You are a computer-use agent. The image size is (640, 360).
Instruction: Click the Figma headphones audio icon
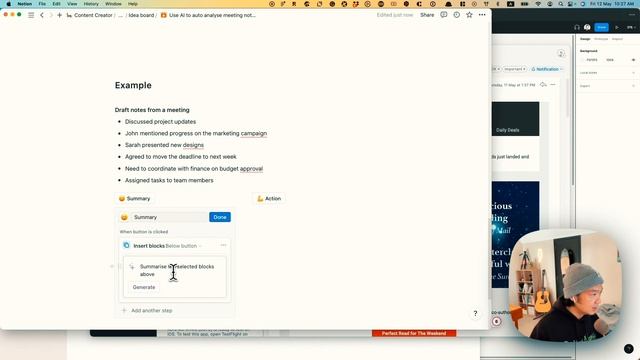point(577,27)
